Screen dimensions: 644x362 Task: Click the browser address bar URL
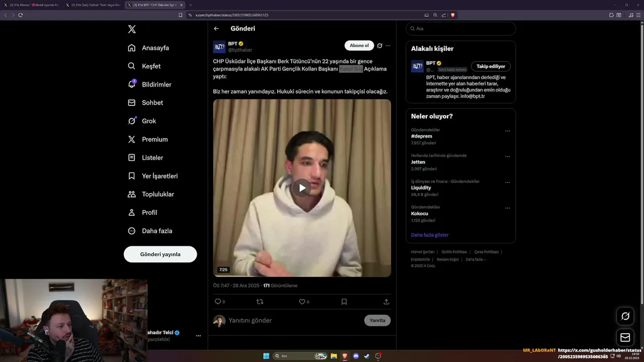232,15
